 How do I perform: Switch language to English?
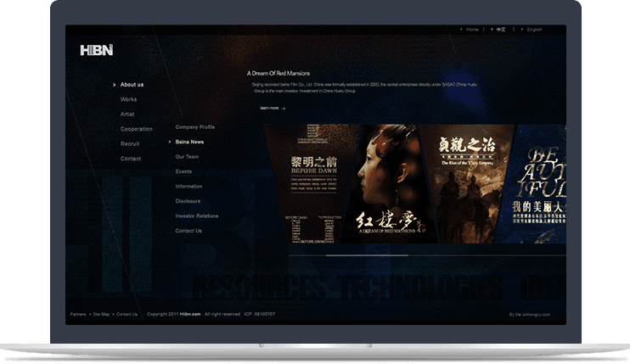tap(534, 30)
